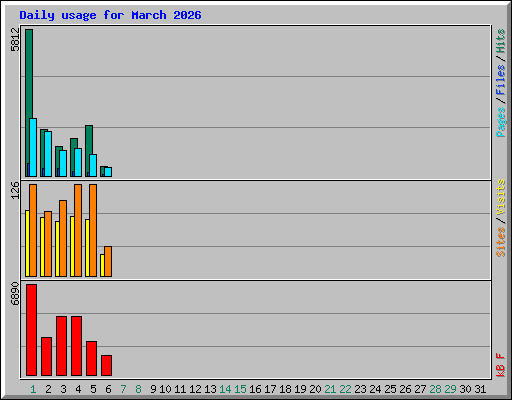Click day label 27 on the axis
This screenshot has height=400, width=512.
pyautogui.click(x=420, y=389)
